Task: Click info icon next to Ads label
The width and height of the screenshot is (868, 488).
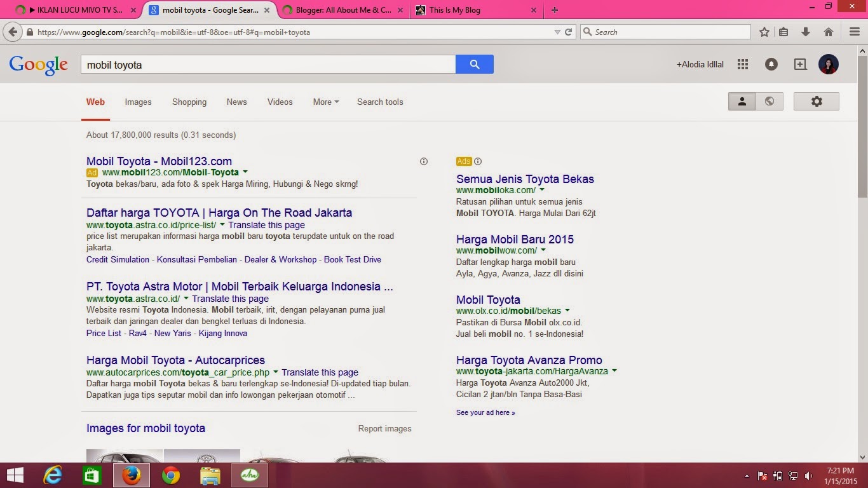Action: coord(478,161)
